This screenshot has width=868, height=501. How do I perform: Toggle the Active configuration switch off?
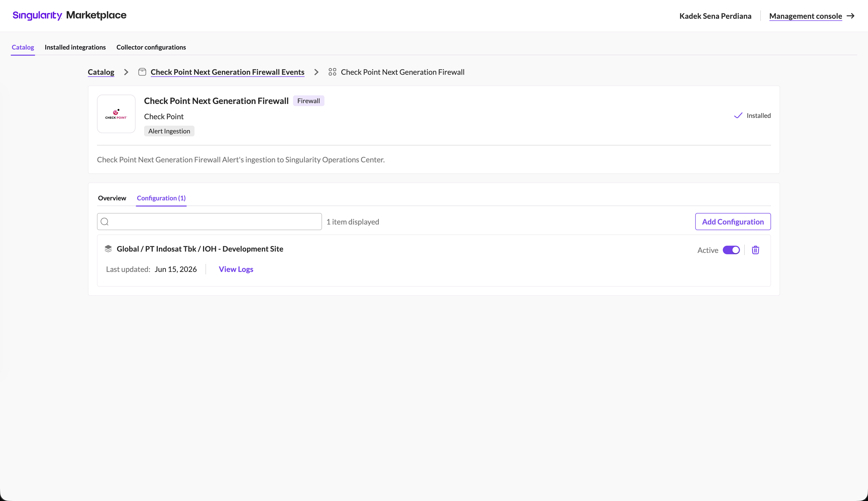pyautogui.click(x=731, y=250)
